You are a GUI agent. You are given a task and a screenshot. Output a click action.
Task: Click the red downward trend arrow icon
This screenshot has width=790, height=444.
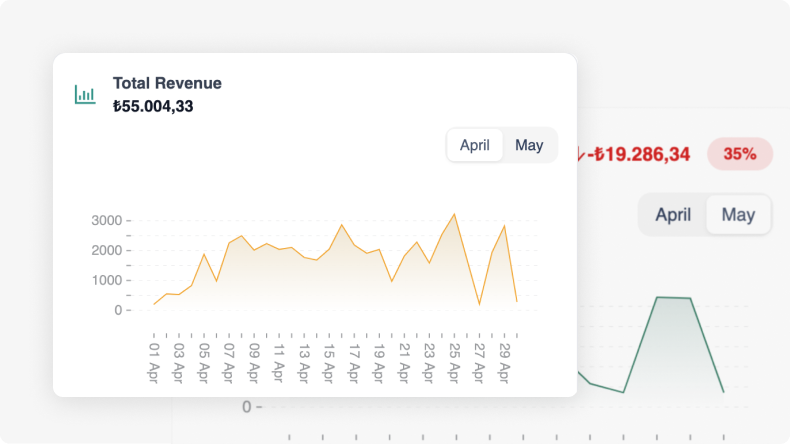tap(581, 154)
